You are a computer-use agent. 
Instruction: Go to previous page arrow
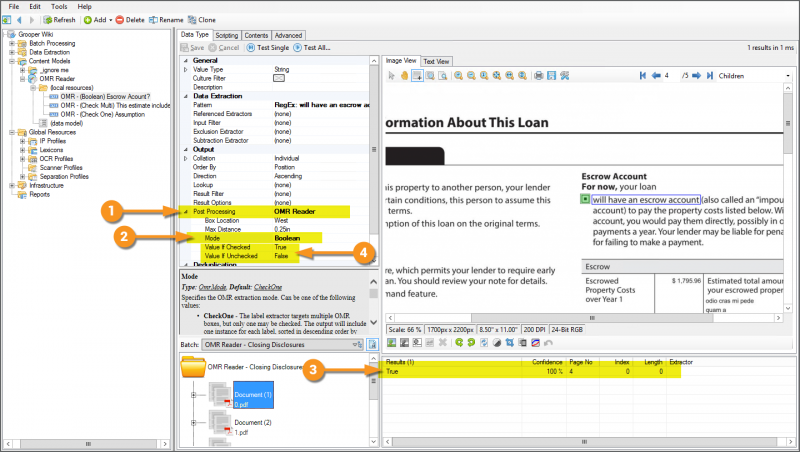click(656, 76)
